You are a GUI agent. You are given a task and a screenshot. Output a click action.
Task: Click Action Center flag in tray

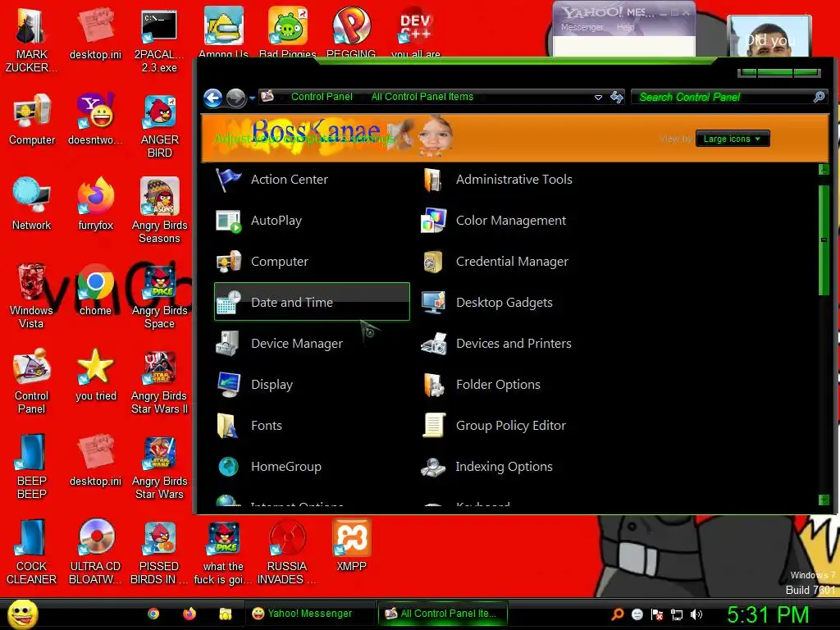657,614
